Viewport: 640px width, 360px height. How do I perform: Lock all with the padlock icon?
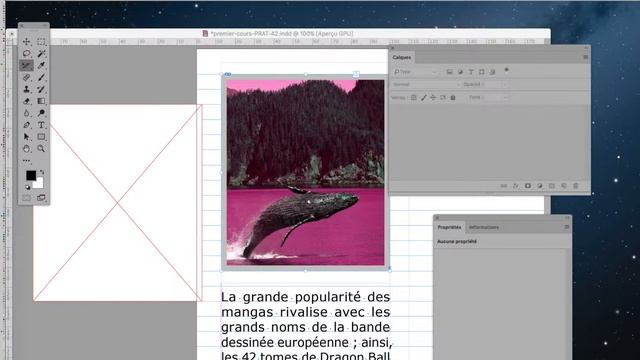pyautogui.click(x=453, y=98)
